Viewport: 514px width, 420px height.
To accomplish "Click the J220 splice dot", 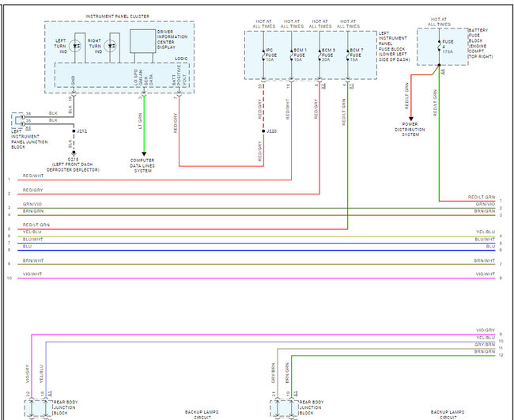I will tap(263, 131).
